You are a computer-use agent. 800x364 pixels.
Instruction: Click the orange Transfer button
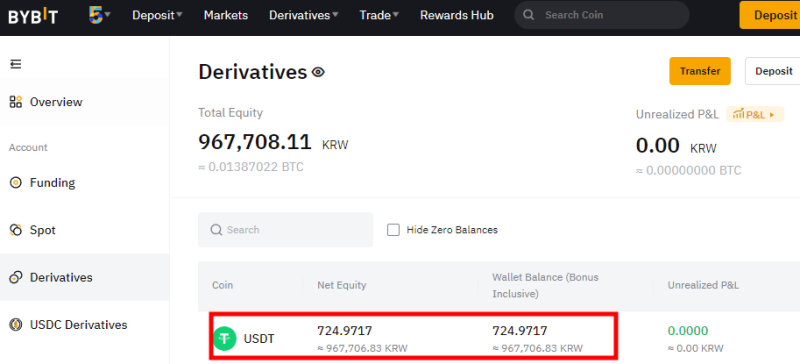[700, 71]
